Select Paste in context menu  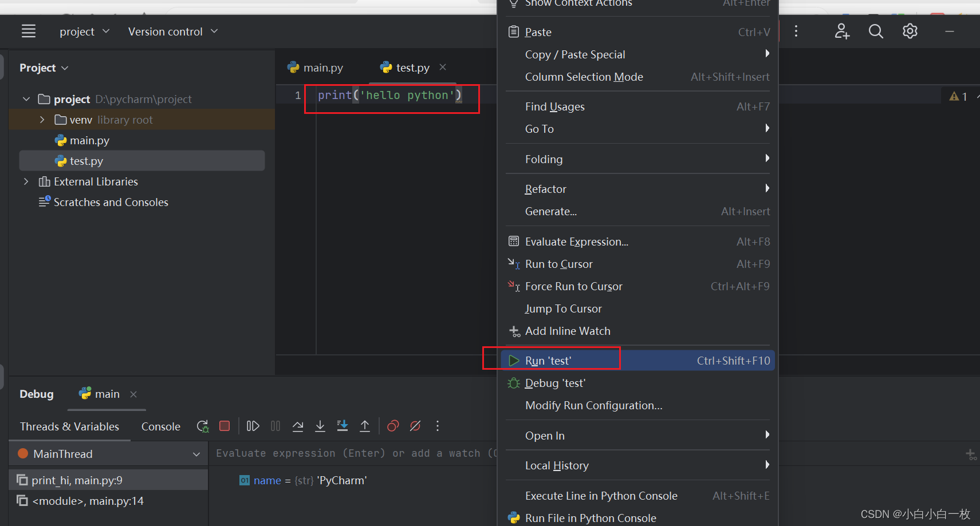(x=639, y=32)
